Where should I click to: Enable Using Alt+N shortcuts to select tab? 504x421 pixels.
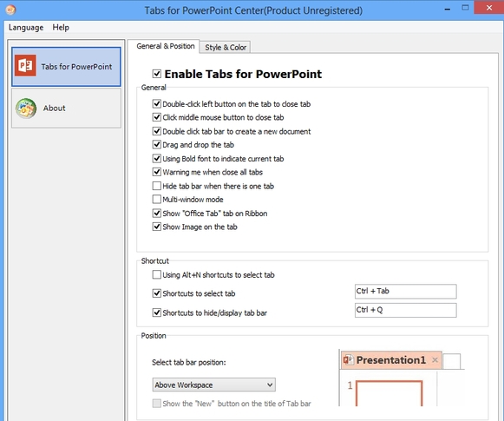click(156, 274)
